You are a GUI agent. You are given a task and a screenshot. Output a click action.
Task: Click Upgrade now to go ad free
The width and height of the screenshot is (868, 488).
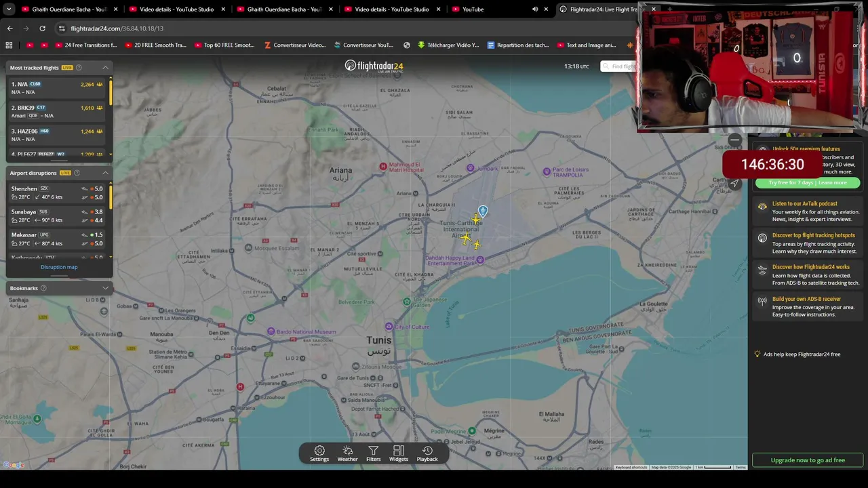point(808,460)
